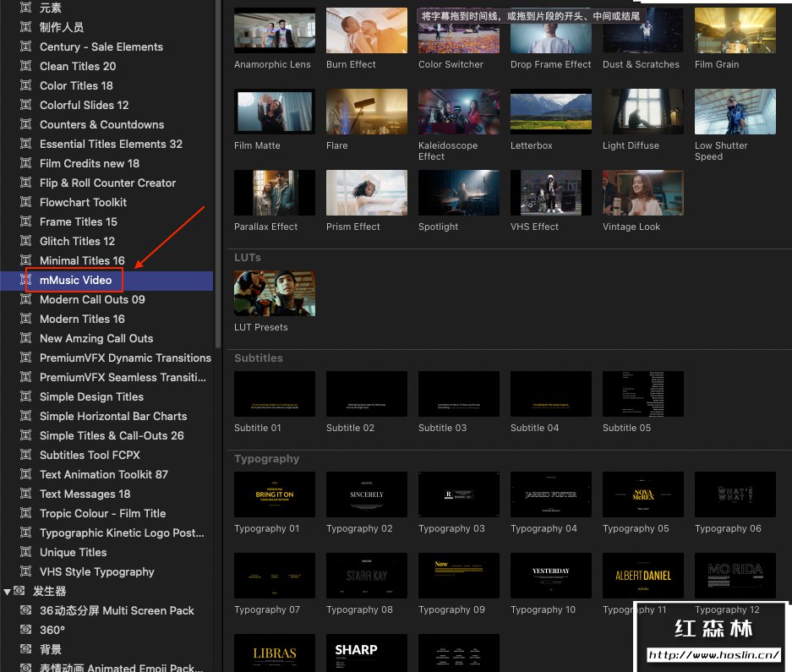Select the Light Diffuse thumbnail

click(x=643, y=112)
